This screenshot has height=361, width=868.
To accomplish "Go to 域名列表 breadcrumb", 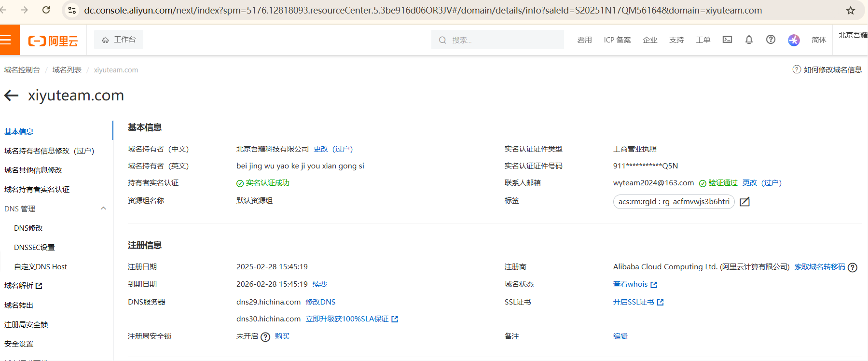I will click(67, 70).
